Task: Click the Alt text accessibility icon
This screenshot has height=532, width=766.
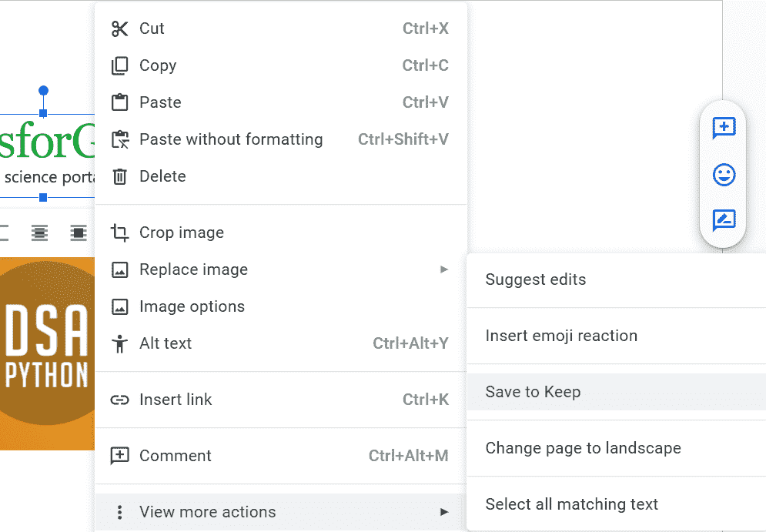Action: [x=119, y=343]
